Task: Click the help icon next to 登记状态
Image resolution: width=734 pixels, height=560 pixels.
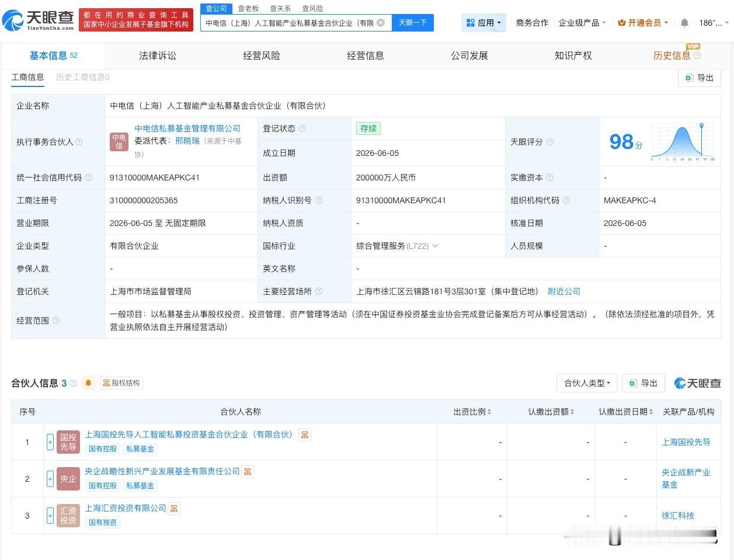Action: pos(302,128)
